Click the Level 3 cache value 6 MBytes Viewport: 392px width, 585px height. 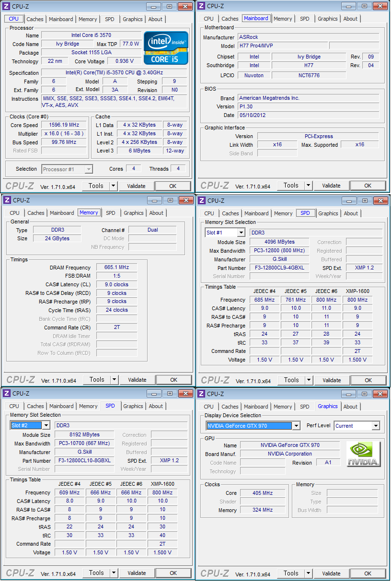click(x=140, y=151)
